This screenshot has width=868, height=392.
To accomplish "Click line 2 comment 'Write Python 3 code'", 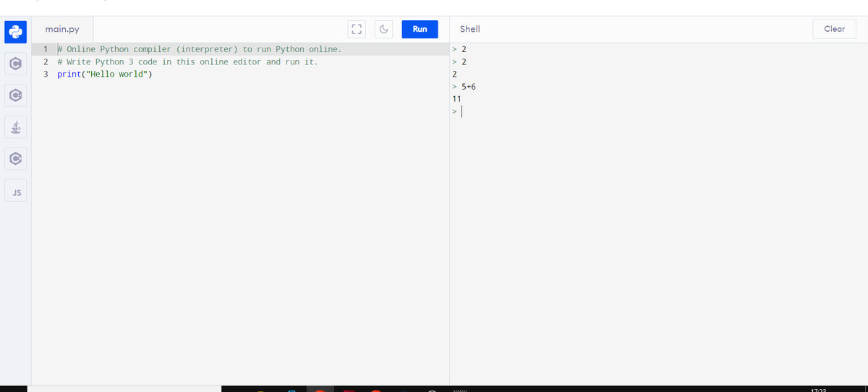I will tap(187, 61).
